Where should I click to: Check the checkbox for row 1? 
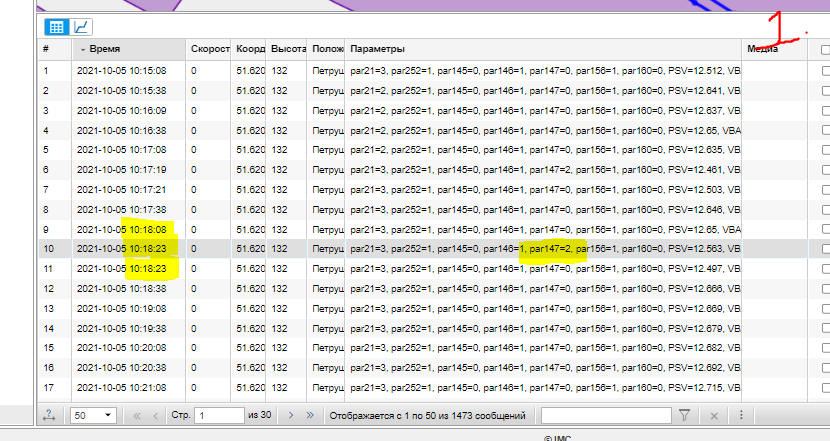click(824, 71)
